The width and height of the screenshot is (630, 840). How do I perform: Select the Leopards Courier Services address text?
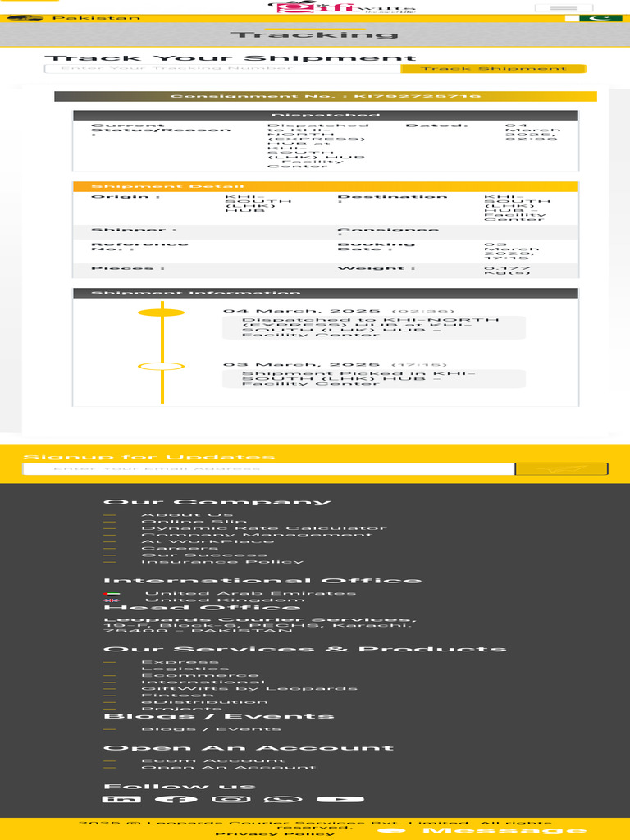[260, 625]
